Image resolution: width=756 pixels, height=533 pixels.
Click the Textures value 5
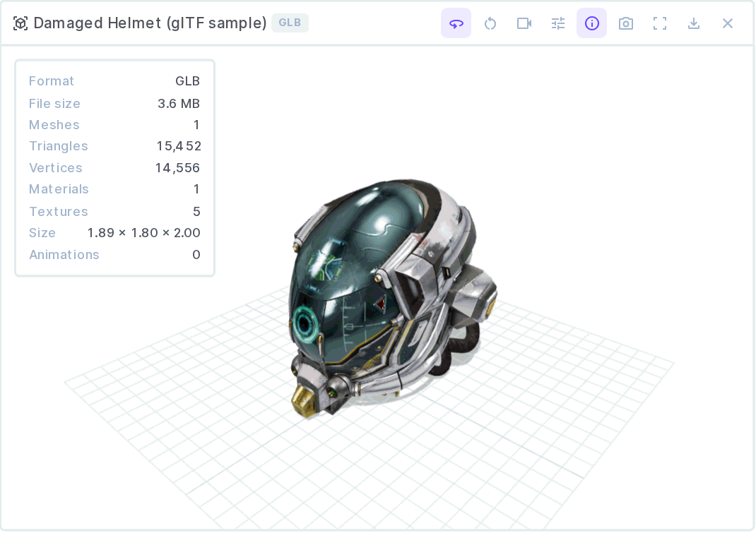coord(196,212)
